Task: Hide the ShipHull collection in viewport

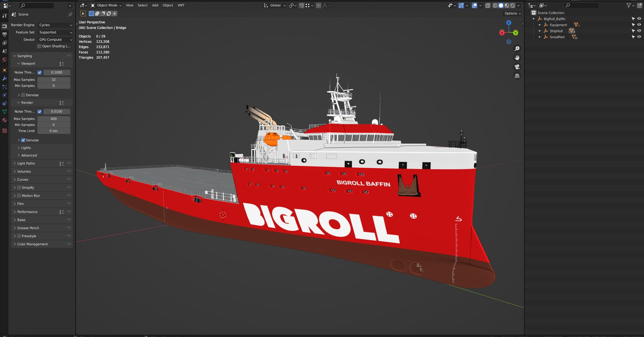Action: coord(639,31)
